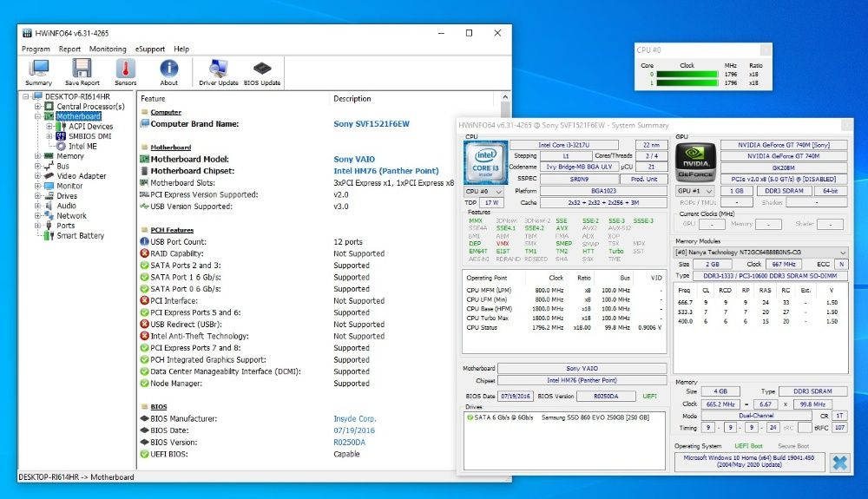Click the NVIDIA GeForce logo
Image resolution: width=868 pixels, height=499 pixels.
[696, 162]
